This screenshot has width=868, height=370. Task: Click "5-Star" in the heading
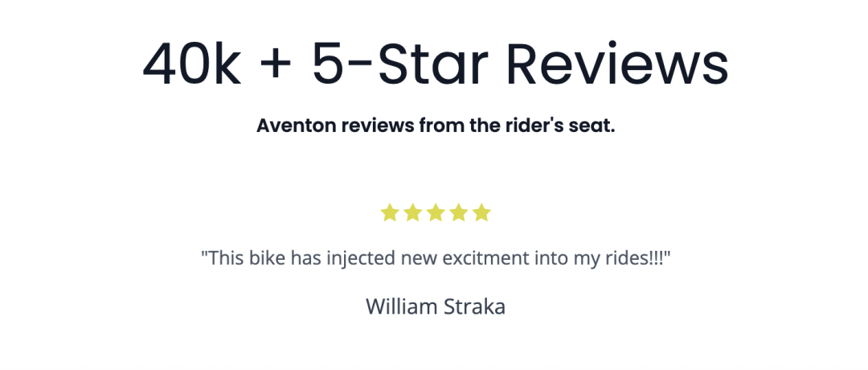pyautogui.click(x=399, y=64)
